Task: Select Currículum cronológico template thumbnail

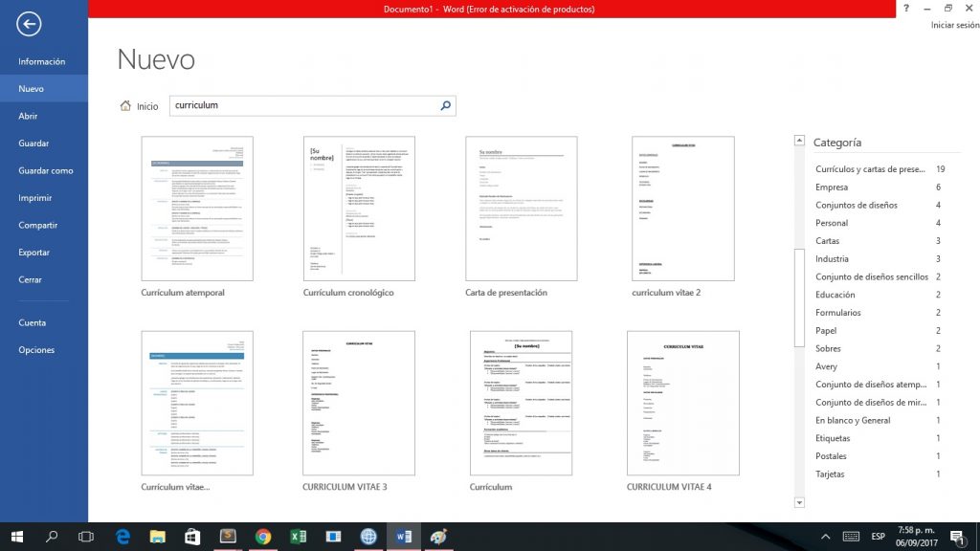Action: click(x=359, y=209)
